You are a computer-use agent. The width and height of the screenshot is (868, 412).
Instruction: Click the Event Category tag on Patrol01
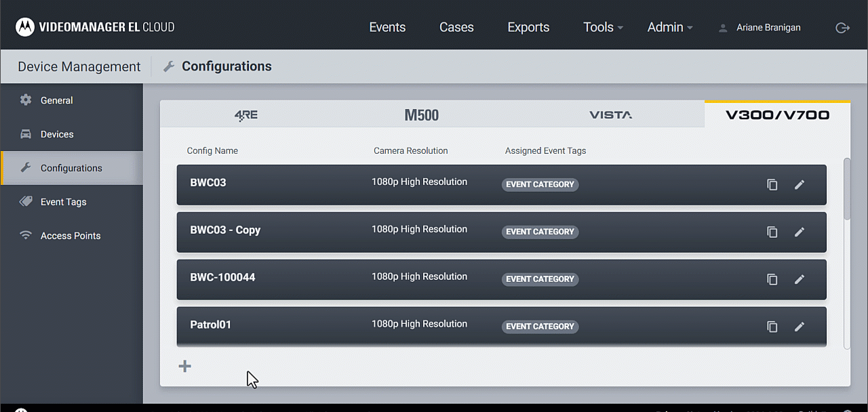point(540,327)
